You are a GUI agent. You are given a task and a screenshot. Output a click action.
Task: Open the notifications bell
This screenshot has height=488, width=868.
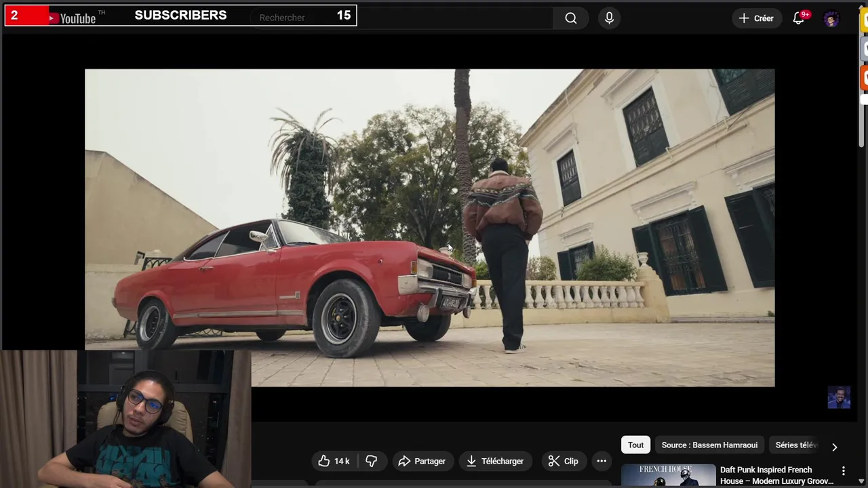click(799, 18)
